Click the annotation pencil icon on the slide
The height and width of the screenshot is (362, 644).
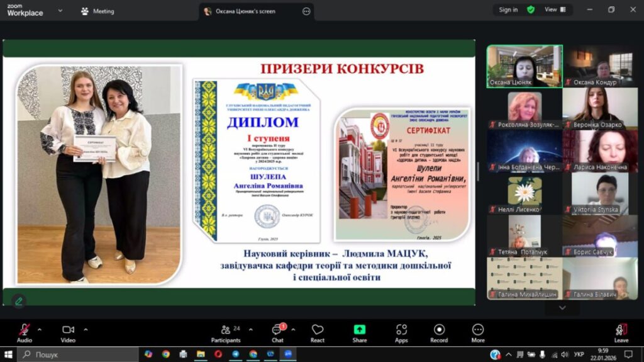click(x=18, y=302)
